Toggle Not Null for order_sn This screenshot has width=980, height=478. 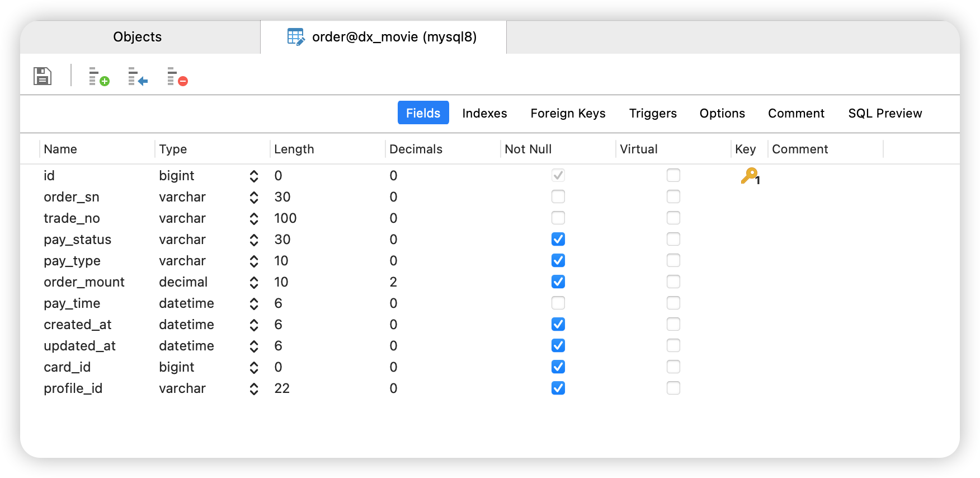point(558,196)
